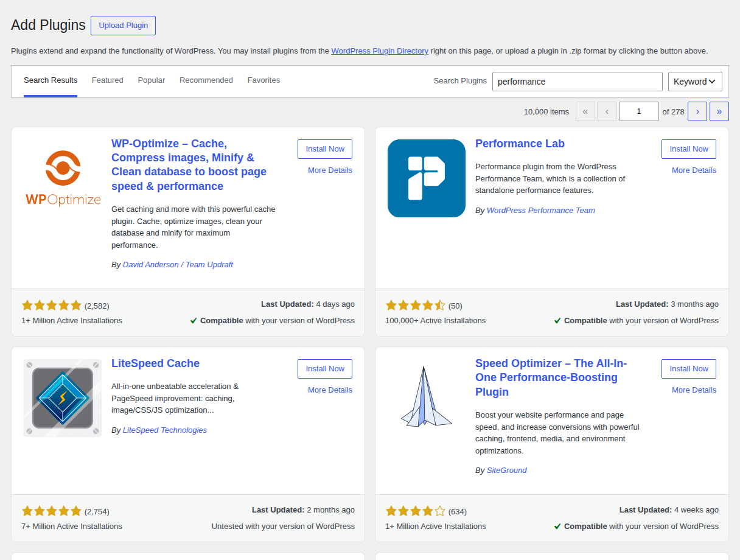Open More Details for Performance Lab

point(694,170)
